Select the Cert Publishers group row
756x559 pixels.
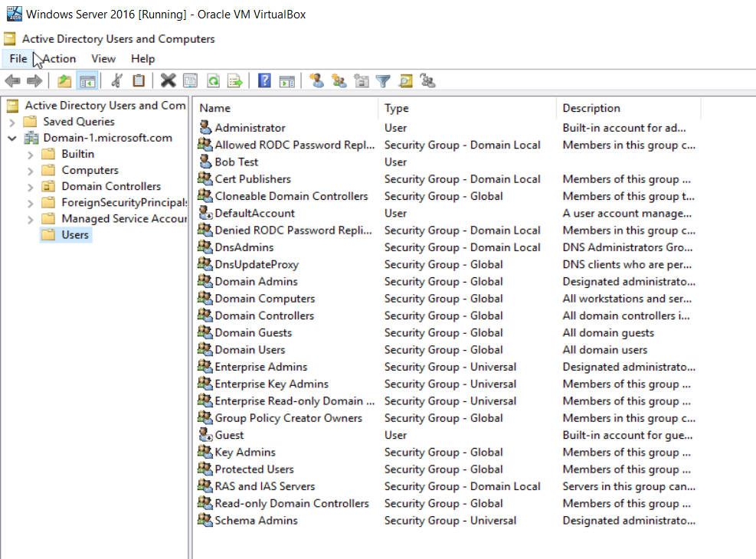coord(446,178)
